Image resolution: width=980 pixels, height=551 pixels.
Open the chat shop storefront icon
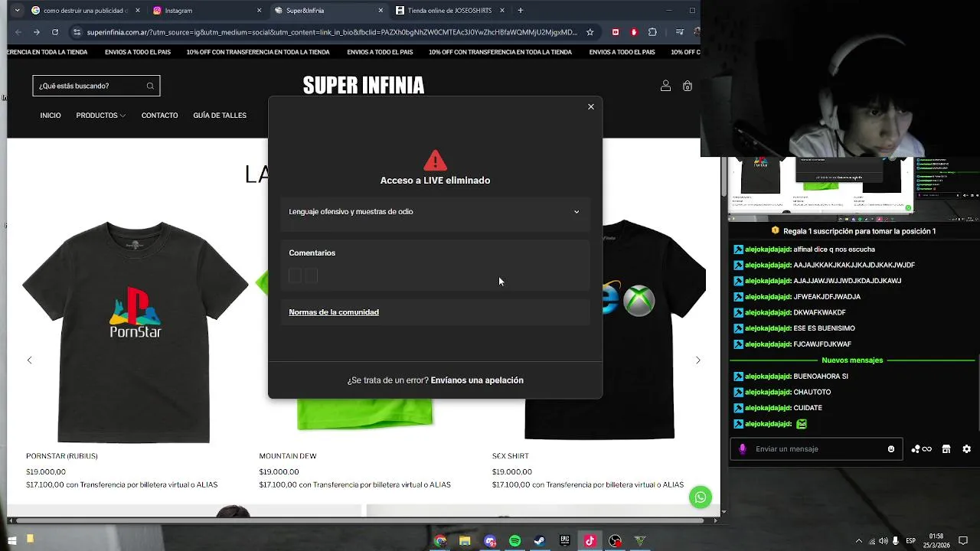[946, 449]
